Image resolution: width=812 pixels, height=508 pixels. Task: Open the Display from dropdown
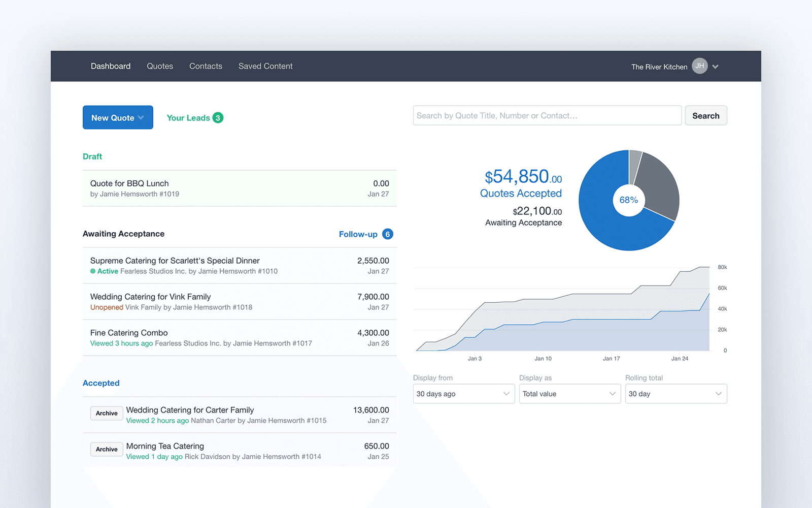[x=463, y=394]
